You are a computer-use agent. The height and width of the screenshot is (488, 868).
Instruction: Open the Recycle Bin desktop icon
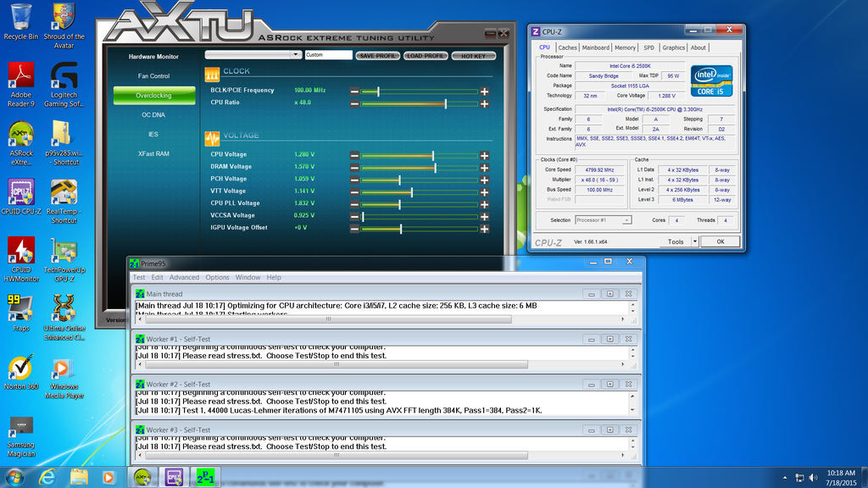[21, 22]
